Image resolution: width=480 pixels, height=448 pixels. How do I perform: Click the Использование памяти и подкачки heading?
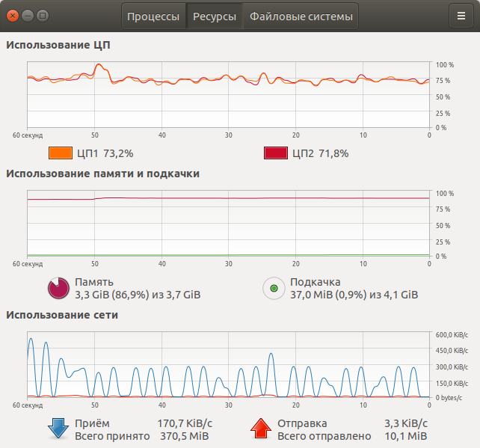[103, 174]
